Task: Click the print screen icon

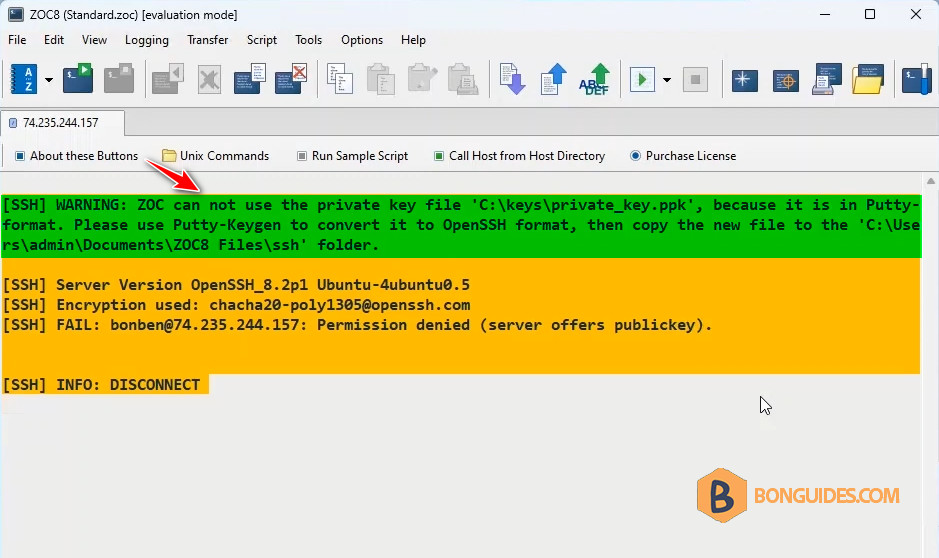Action: pos(827,79)
